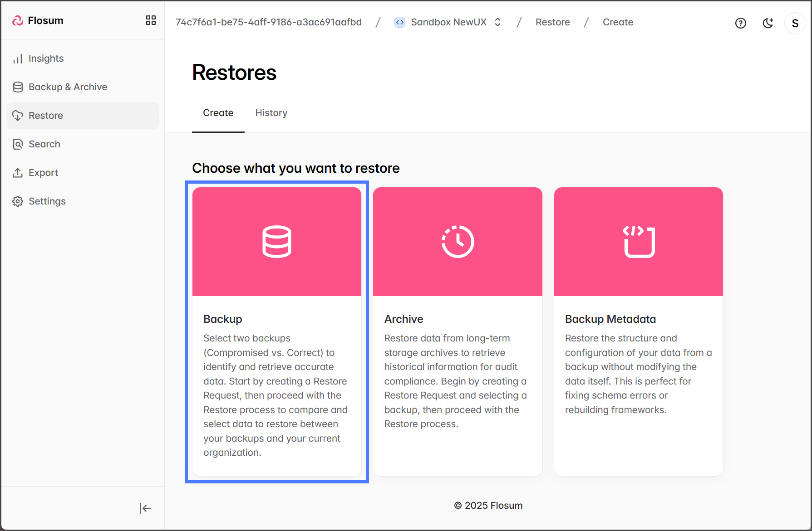Image resolution: width=812 pixels, height=531 pixels.
Task: Click the Archive clock icon
Action: click(458, 242)
